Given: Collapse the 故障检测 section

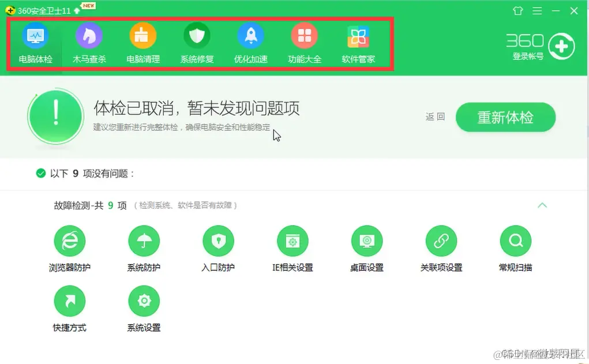Looking at the screenshot, I should coord(542,205).
